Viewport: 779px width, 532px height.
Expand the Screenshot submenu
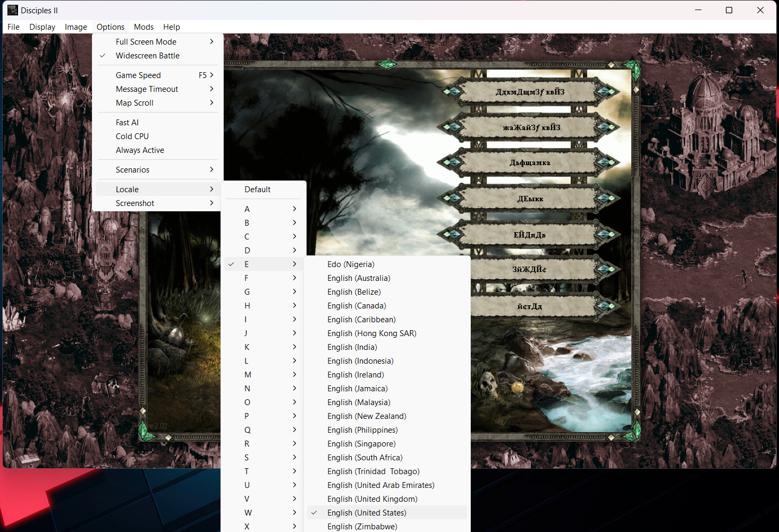(x=157, y=203)
